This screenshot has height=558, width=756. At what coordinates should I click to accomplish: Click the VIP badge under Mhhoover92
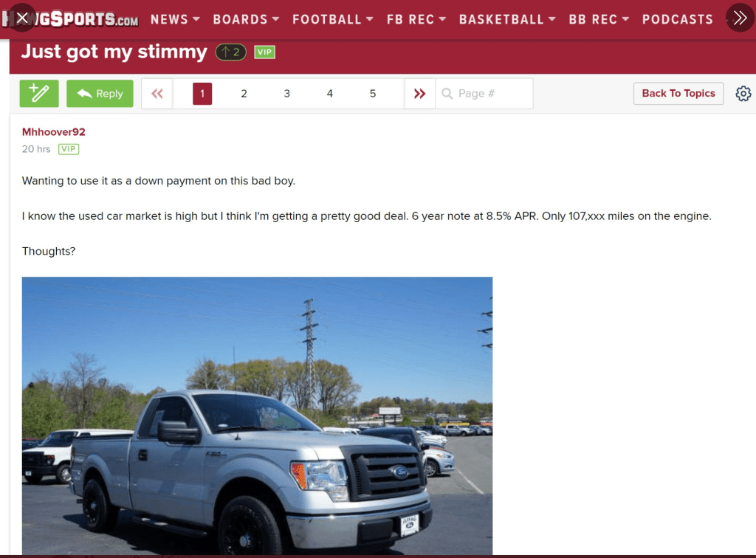(x=69, y=149)
